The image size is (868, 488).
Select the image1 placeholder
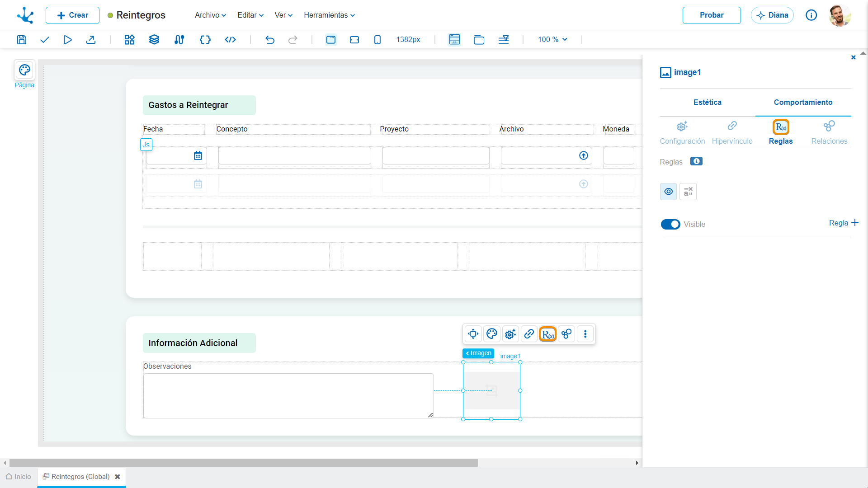[491, 391]
